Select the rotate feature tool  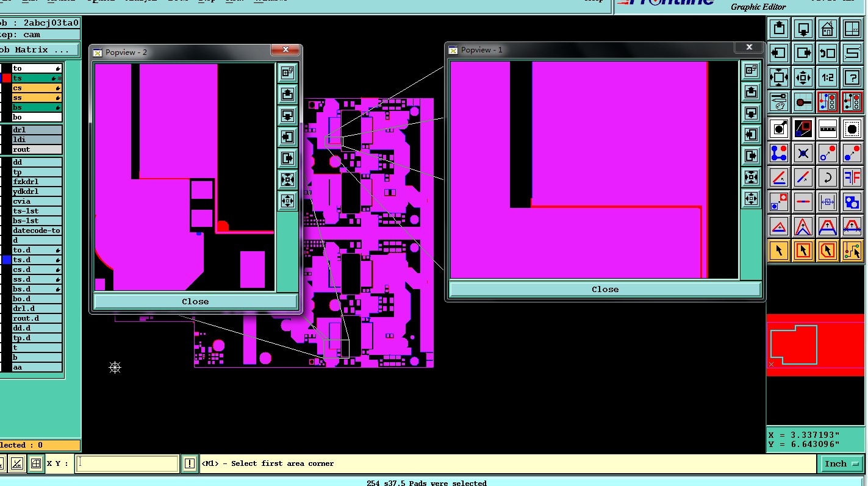click(828, 177)
